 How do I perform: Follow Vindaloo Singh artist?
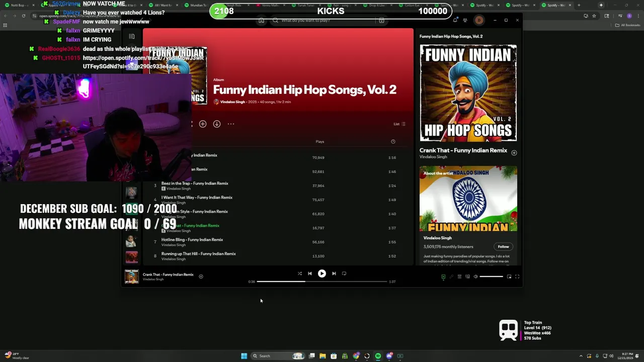coord(503,247)
